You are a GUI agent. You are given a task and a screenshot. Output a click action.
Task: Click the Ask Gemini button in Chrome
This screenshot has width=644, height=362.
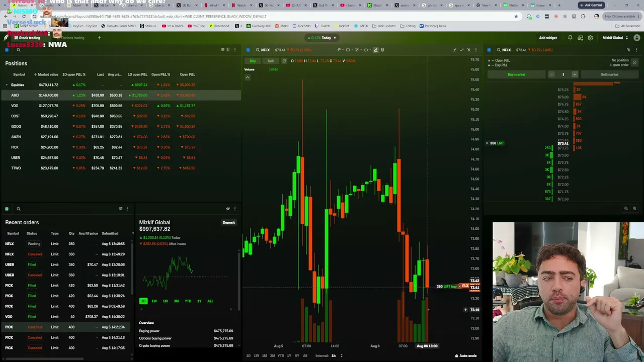click(x=591, y=5)
